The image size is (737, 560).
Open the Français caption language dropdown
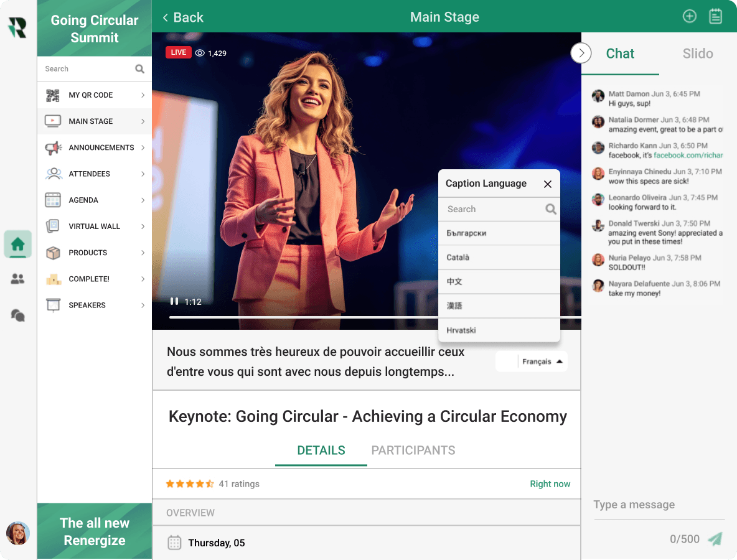(532, 362)
